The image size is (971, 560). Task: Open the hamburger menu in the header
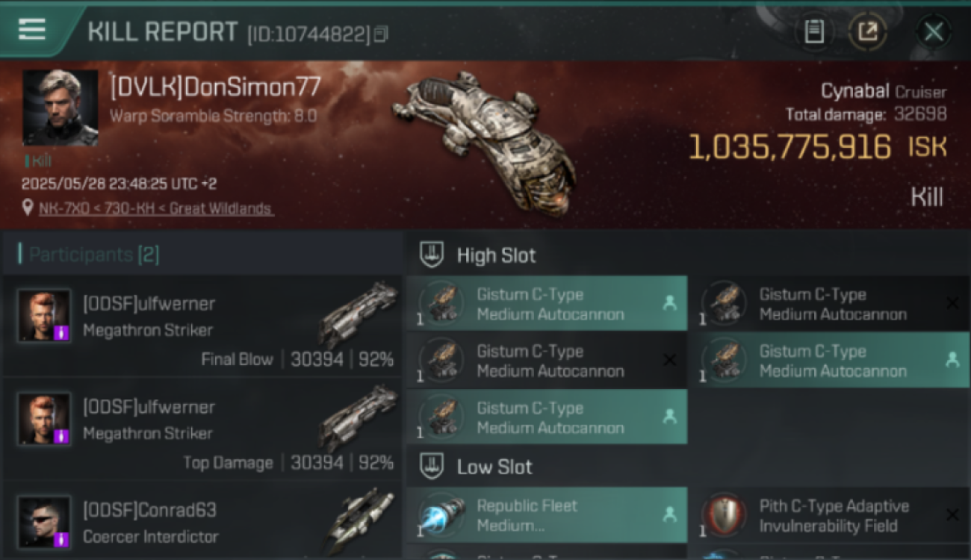(31, 30)
